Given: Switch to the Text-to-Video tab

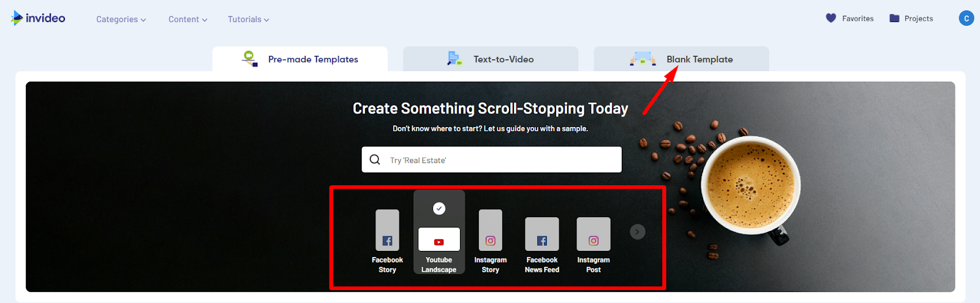Looking at the screenshot, I should tap(491, 59).
